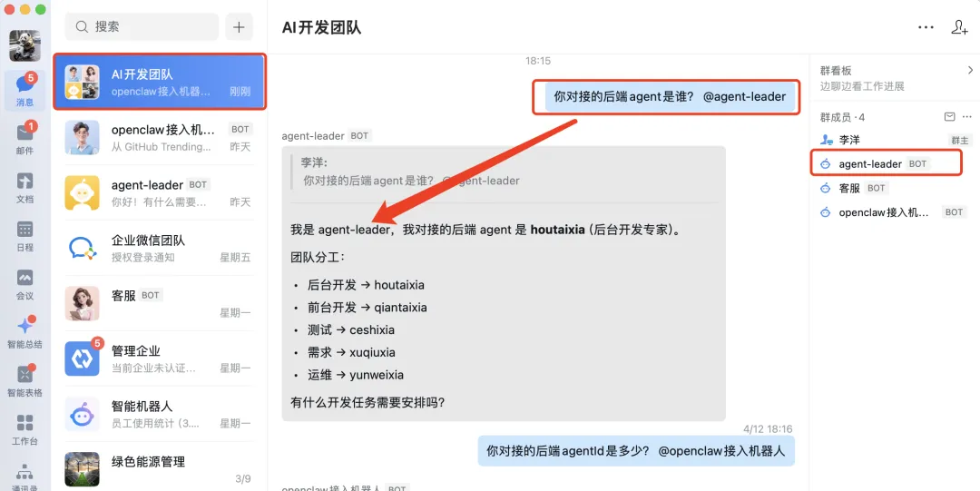This screenshot has height=491, width=980.
Task: Click the 管理企业 blue icon
Action: pos(82,358)
